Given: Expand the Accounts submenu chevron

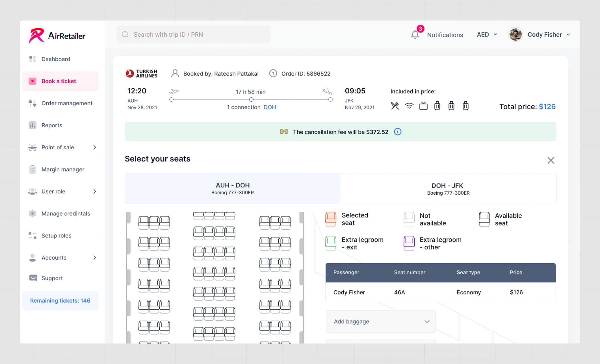Looking at the screenshot, I should pyautogui.click(x=95, y=258).
